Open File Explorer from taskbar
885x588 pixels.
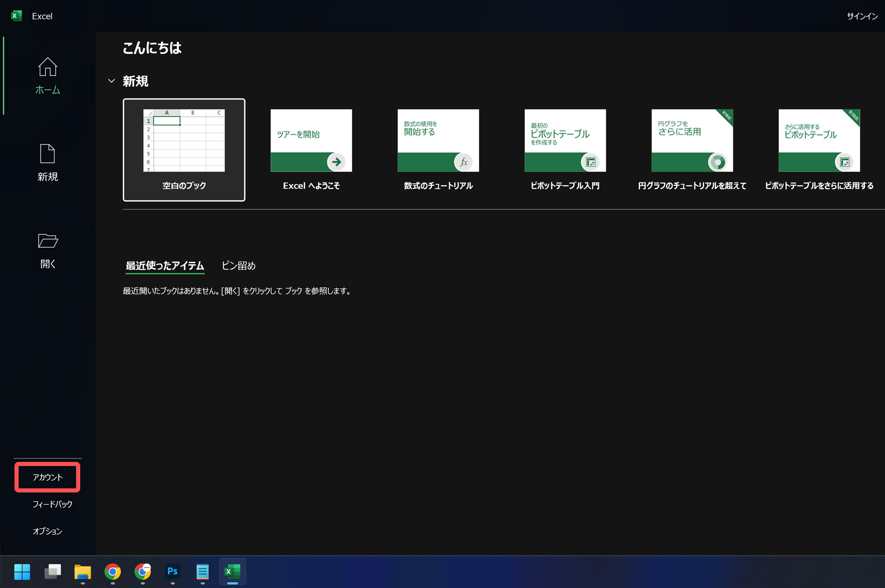(x=83, y=572)
